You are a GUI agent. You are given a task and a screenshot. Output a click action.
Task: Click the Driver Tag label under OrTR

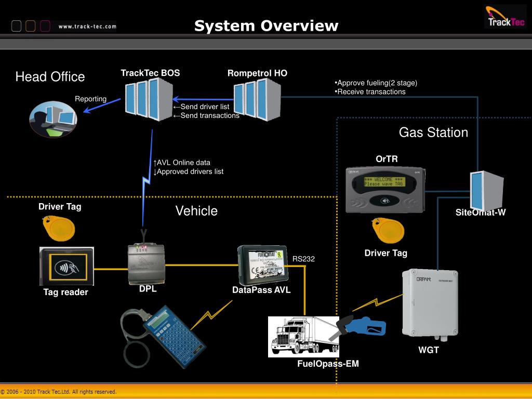pos(386,253)
